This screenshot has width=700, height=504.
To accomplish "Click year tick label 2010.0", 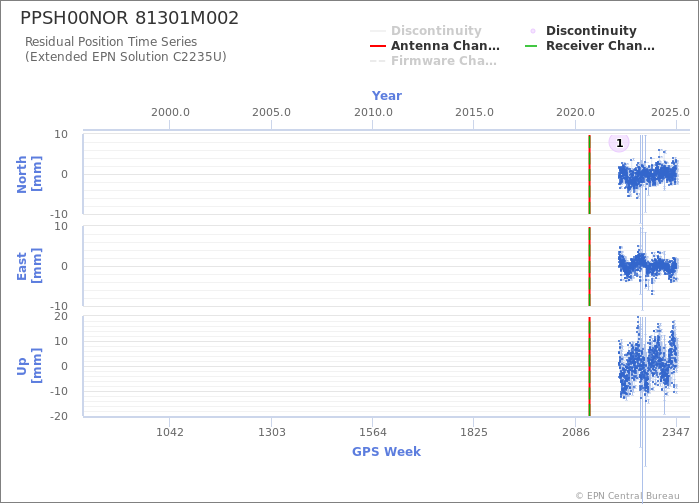I will click(373, 112).
